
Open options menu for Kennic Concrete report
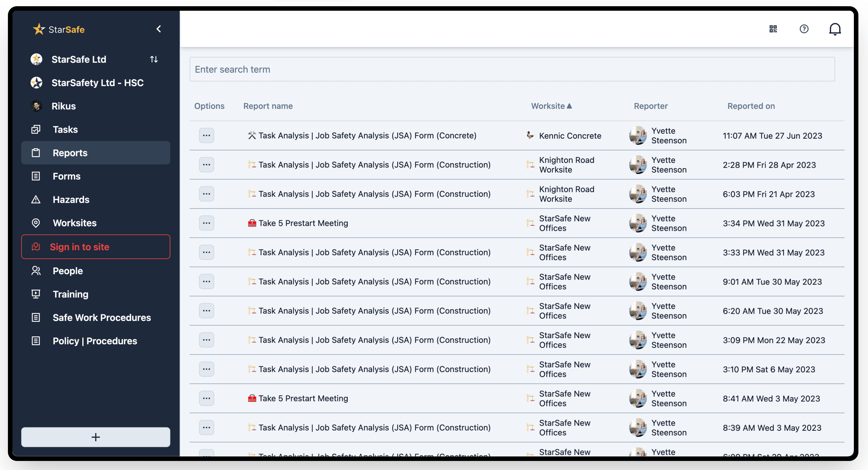pos(206,135)
